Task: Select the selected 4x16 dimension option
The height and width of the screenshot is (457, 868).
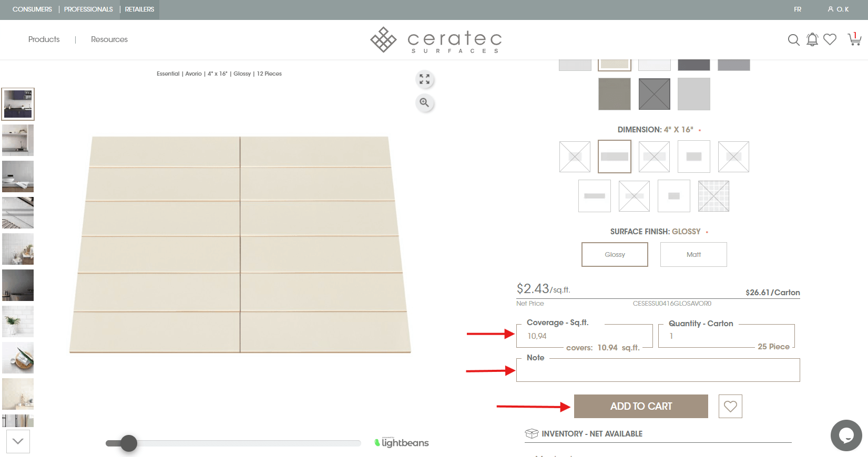Action: pyautogui.click(x=615, y=157)
